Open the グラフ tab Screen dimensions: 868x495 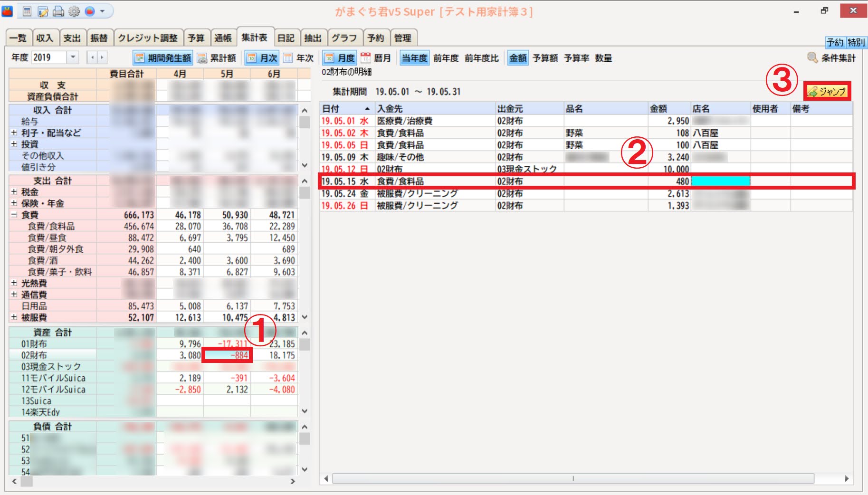344,38
